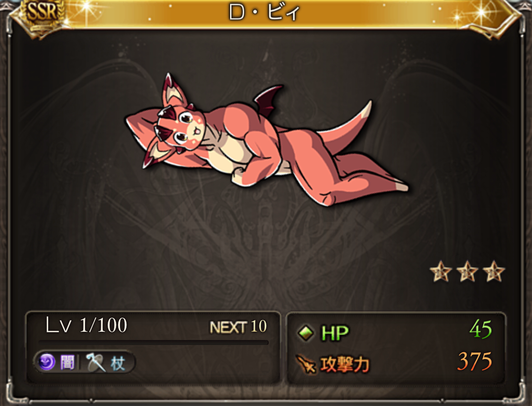This screenshot has height=406, width=532.
Task: Click the green HP diamond icon
Action: tap(306, 333)
